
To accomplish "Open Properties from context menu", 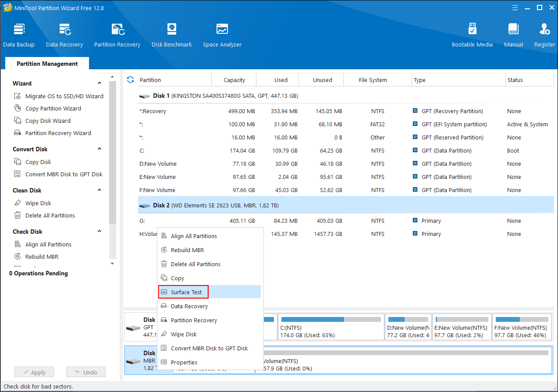I will tap(210, 362).
